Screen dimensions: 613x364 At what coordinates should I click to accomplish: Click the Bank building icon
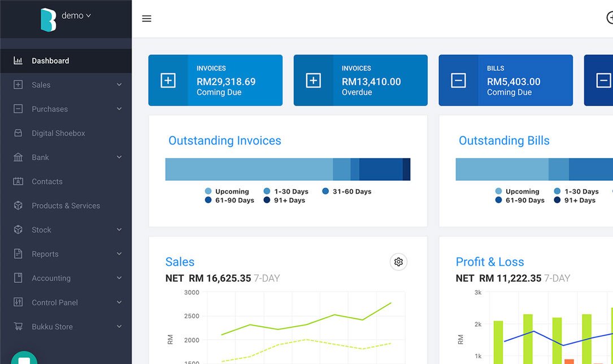pos(18,157)
